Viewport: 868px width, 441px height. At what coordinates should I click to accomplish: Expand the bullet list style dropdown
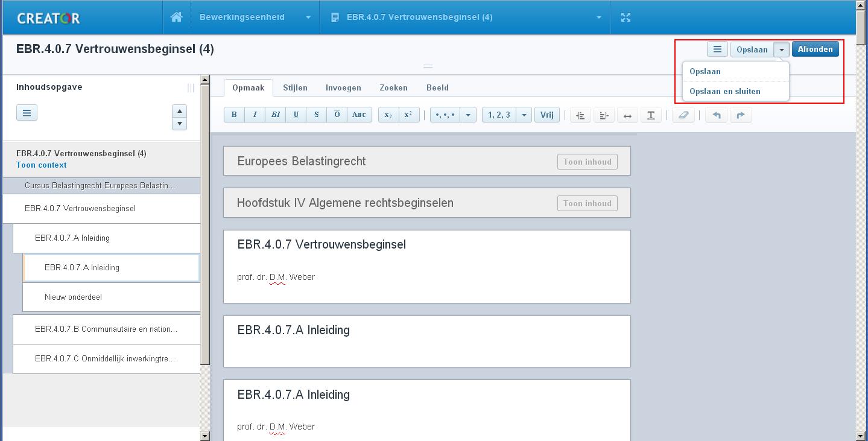pos(468,115)
